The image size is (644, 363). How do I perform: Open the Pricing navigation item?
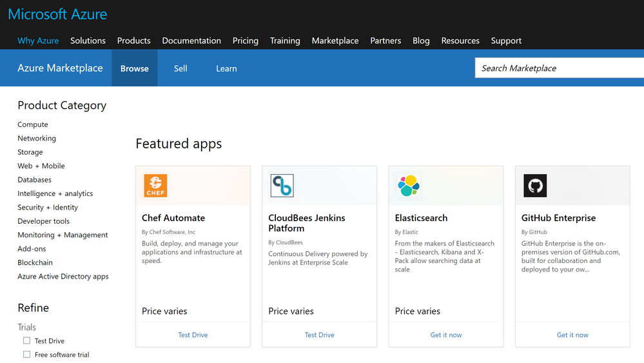point(245,41)
